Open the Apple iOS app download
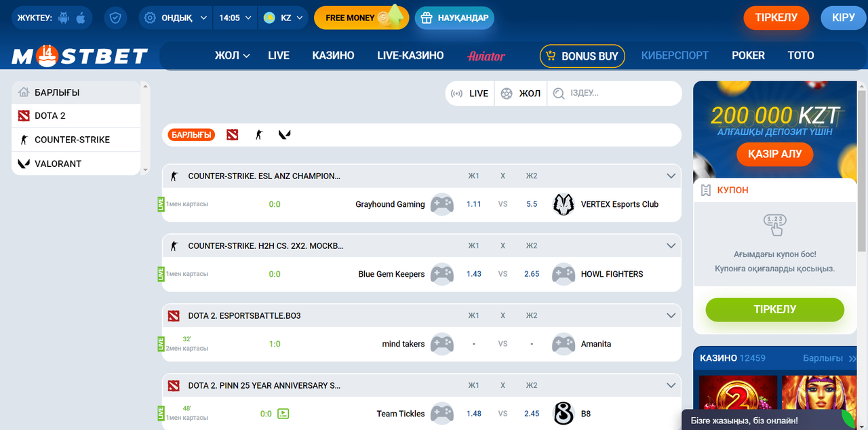The image size is (868, 430). (81, 18)
